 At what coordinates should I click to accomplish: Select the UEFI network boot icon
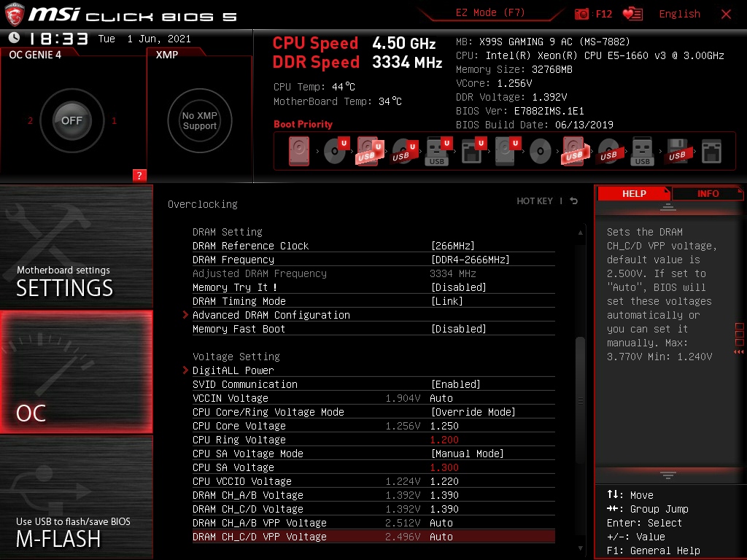[473, 151]
